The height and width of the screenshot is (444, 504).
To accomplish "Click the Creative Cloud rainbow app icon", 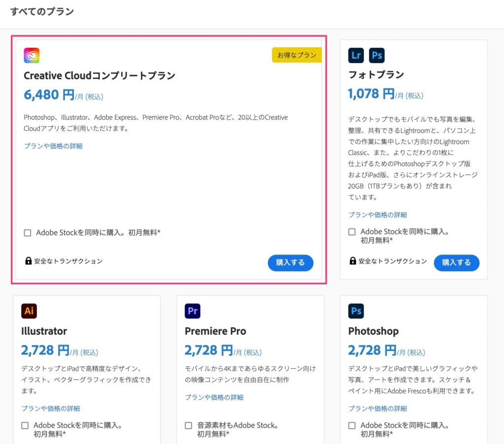I will pyautogui.click(x=31, y=55).
